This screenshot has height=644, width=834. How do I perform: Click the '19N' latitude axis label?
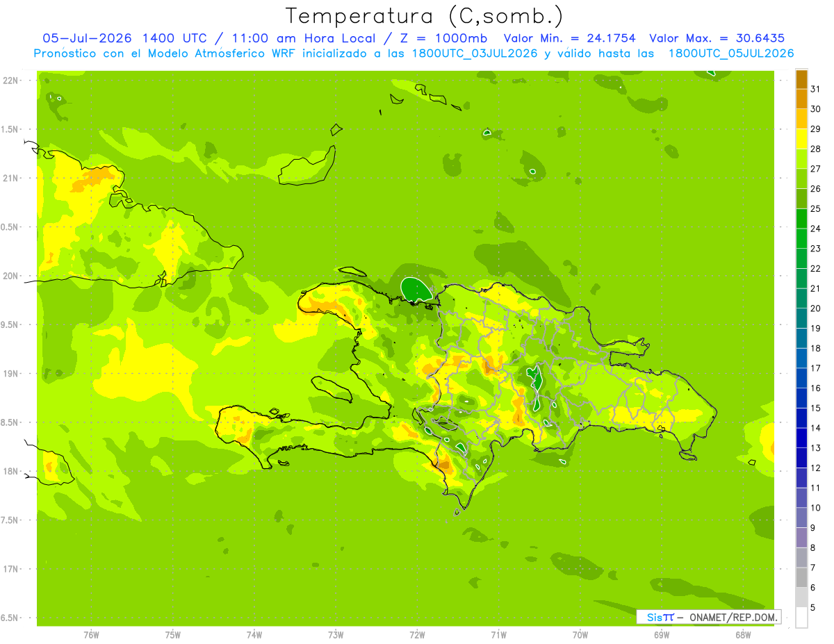(x=10, y=374)
